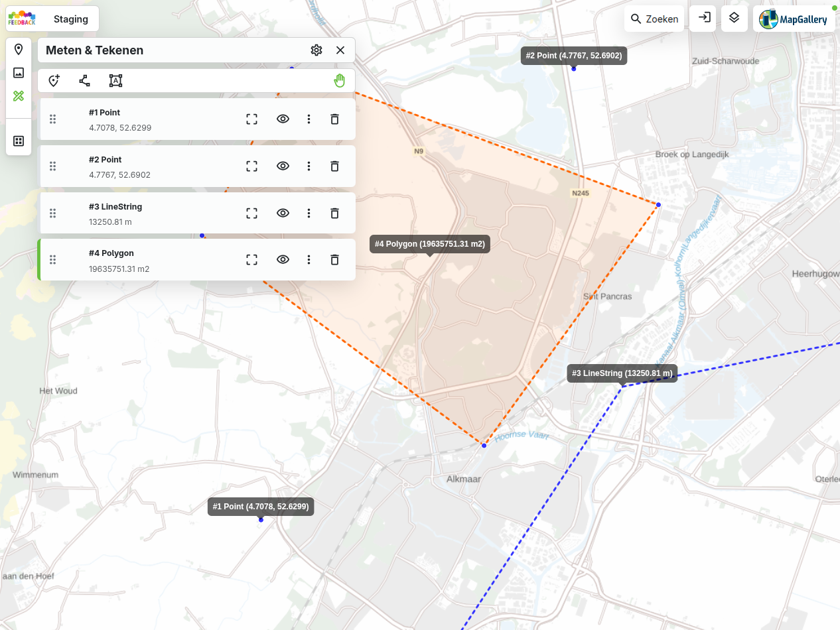Zoom to extent of #3 LineString
Viewport: 840px width, 630px height.
coord(251,214)
